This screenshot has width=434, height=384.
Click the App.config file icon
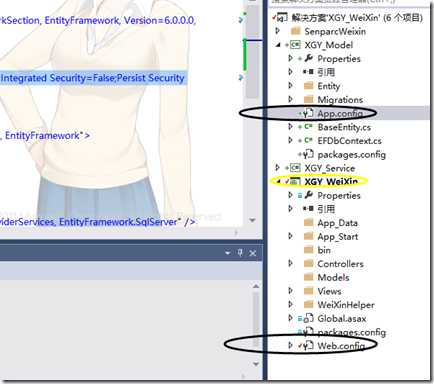309,113
